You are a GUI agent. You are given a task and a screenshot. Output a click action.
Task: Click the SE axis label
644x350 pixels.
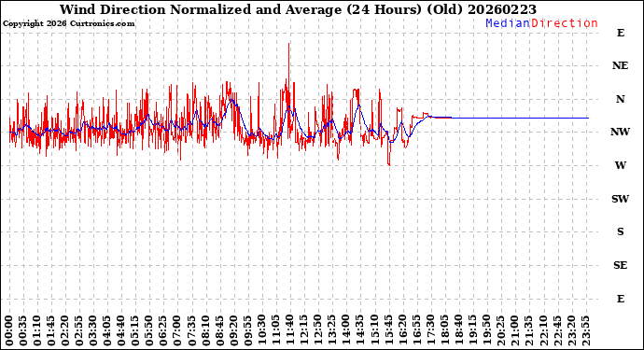[620, 265]
